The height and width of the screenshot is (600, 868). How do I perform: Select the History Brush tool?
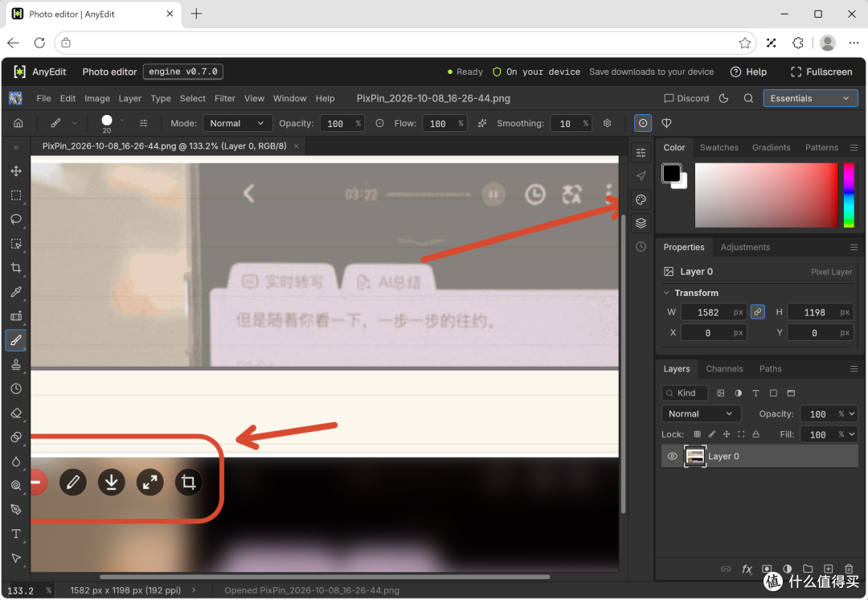(16, 389)
